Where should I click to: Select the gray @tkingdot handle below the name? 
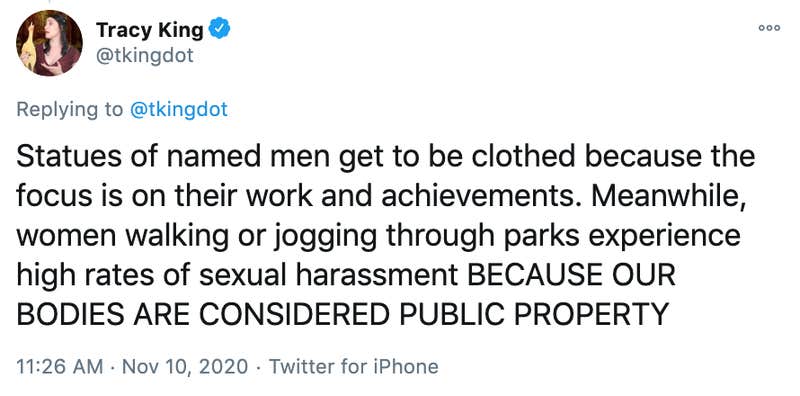[x=145, y=55]
